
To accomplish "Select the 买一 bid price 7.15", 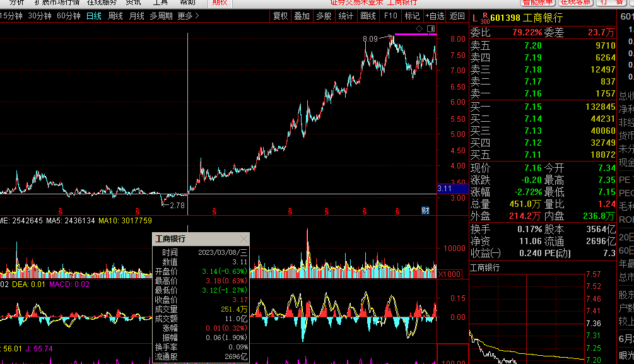I will pyautogui.click(x=533, y=107).
